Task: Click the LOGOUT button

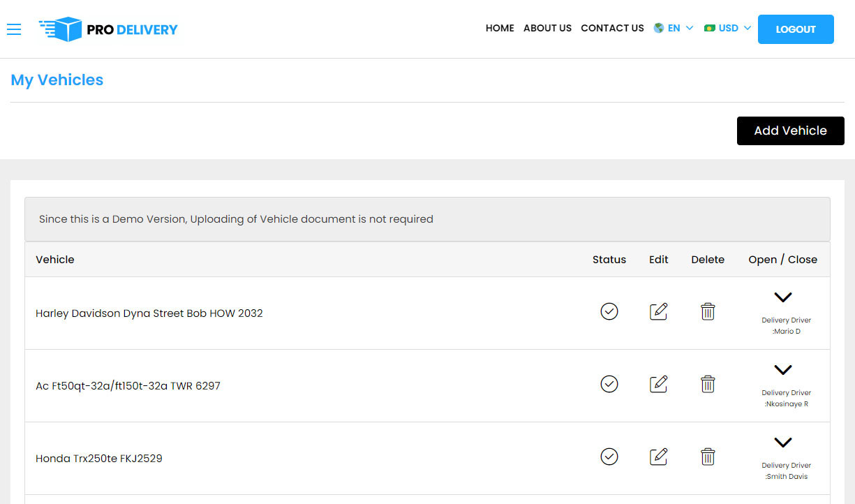Action: tap(796, 29)
